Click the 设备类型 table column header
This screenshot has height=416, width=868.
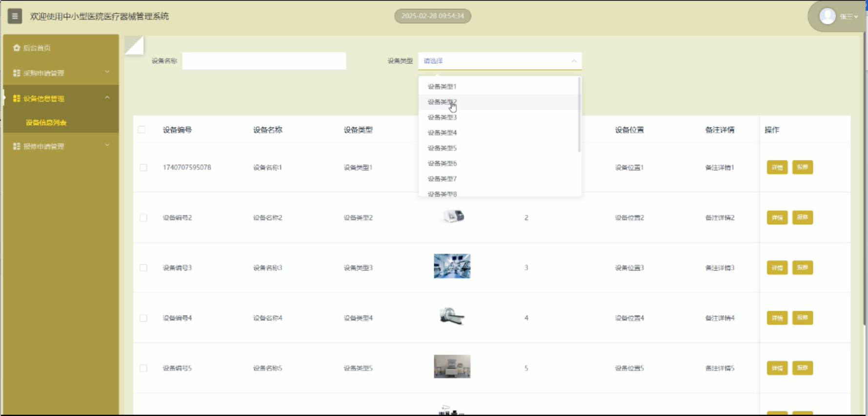(x=358, y=130)
